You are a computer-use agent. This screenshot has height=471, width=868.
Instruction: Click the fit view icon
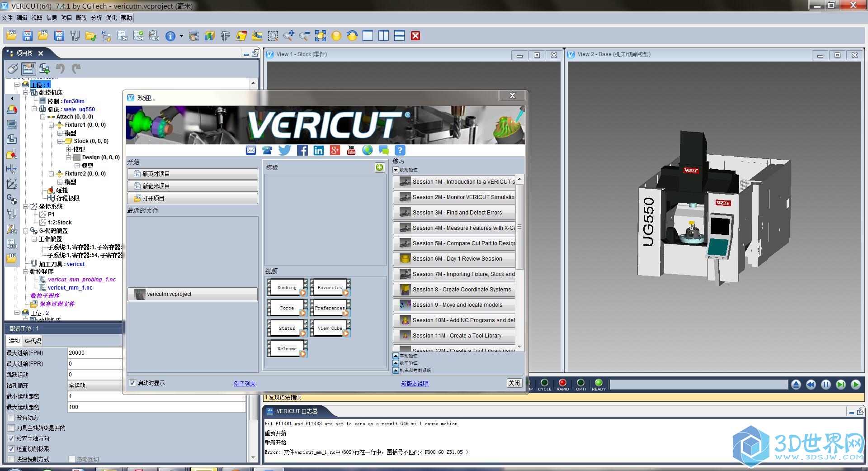[x=321, y=36]
